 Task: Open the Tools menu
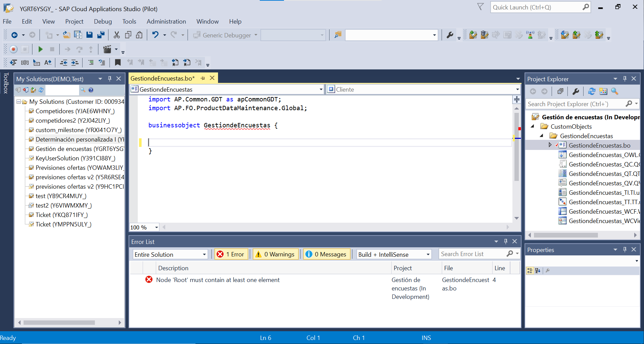[129, 21]
